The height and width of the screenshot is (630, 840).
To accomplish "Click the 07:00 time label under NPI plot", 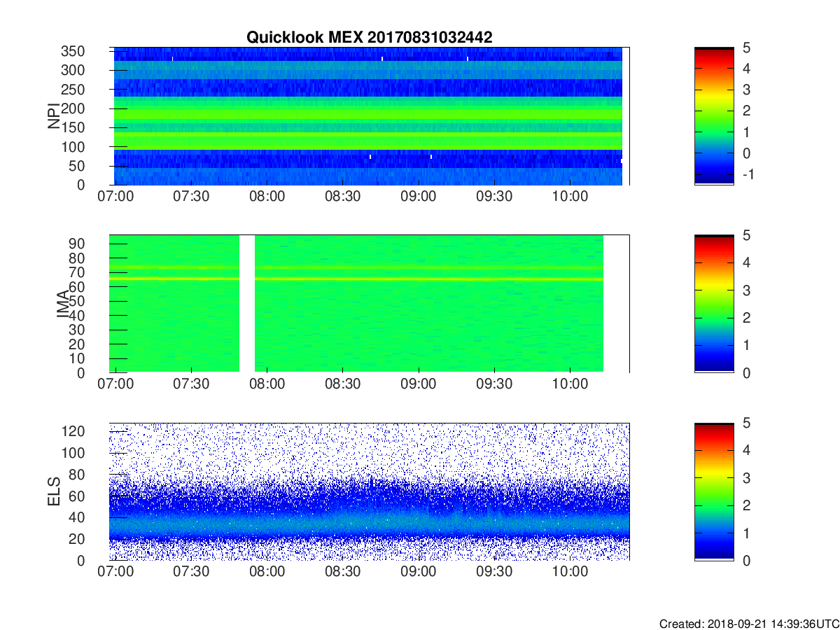I will click(116, 197).
